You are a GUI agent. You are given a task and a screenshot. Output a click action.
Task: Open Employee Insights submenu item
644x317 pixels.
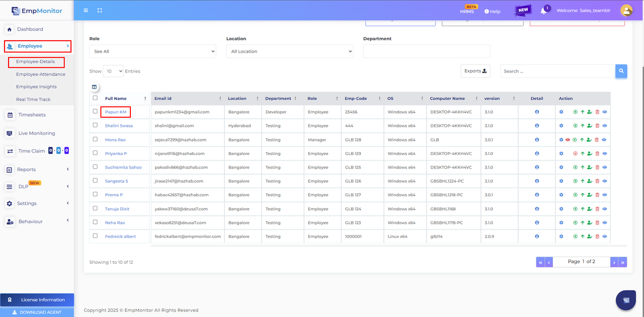point(36,87)
